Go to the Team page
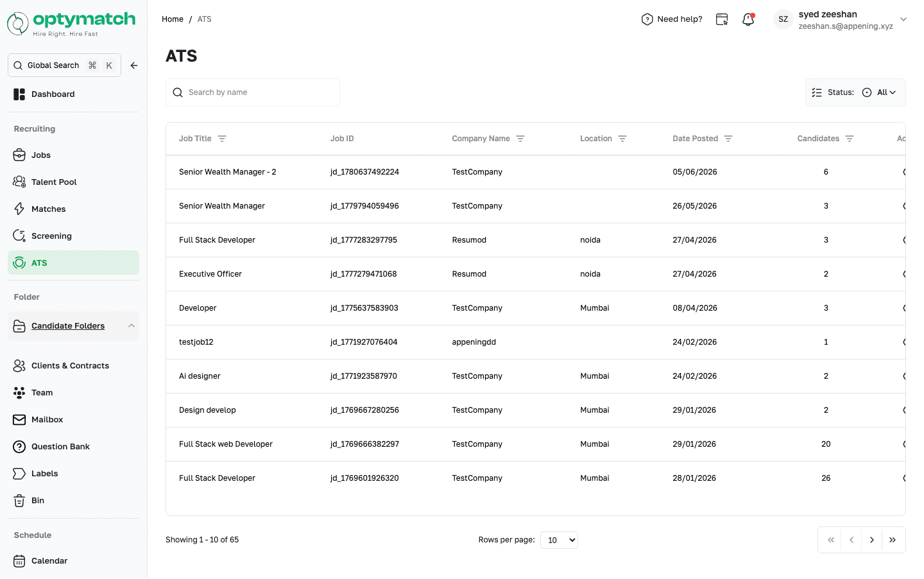This screenshot has height=579, width=924. click(x=73, y=393)
